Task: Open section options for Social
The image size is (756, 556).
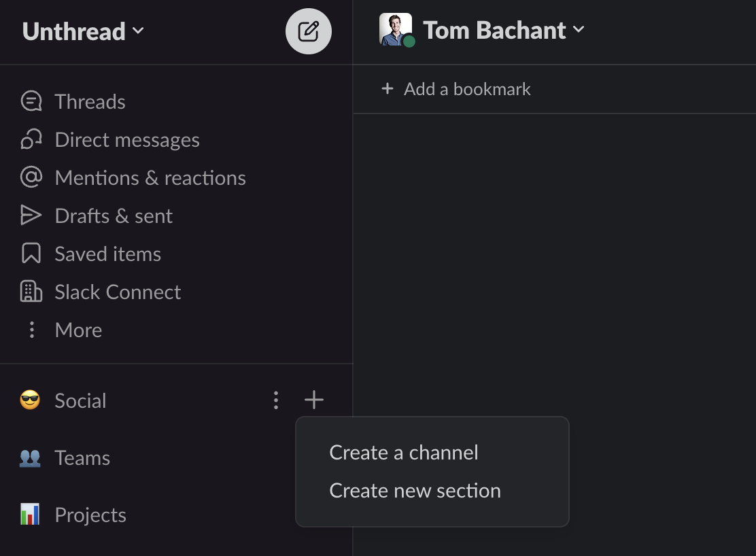Action: (x=276, y=400)
